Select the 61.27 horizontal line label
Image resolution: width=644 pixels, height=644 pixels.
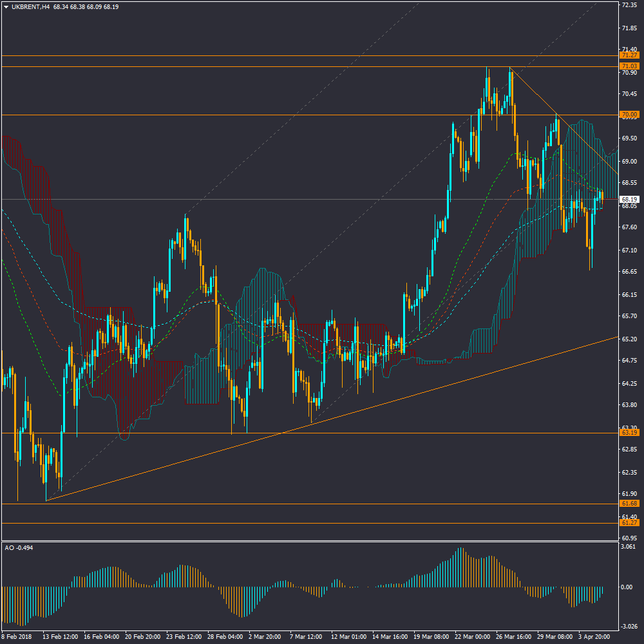coord(629,524)
